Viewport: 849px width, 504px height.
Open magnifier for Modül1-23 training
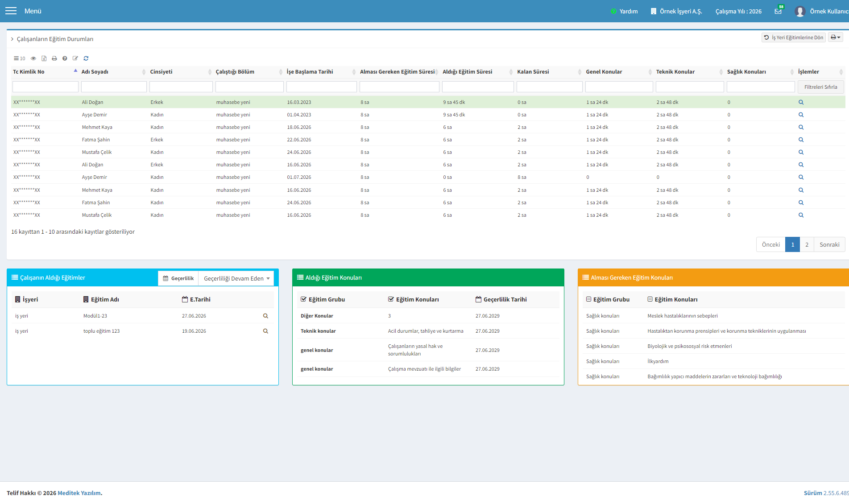coord(265,316)
